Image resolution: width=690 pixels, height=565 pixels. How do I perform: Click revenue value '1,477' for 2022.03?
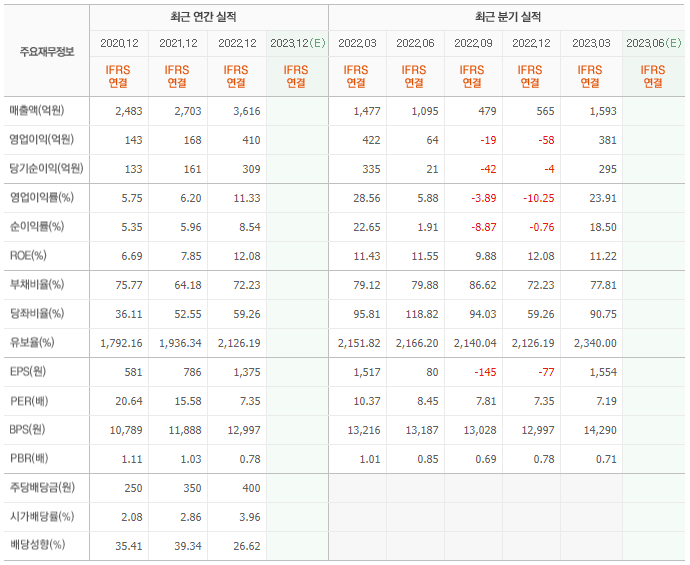[x=367, y=111]
